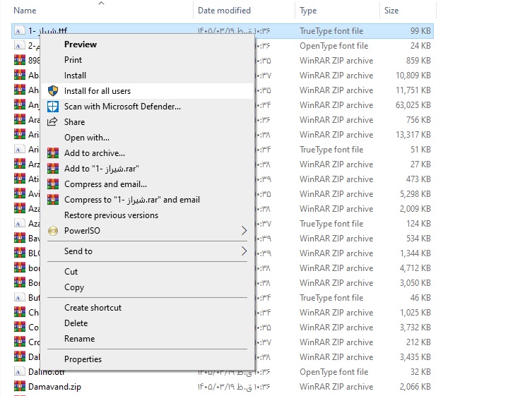Click the archive icon in the 1,344 KB row

coord(20,253)
